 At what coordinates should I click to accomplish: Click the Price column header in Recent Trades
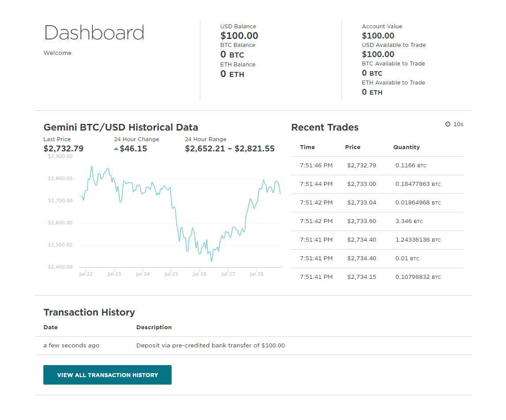point(353,147)
